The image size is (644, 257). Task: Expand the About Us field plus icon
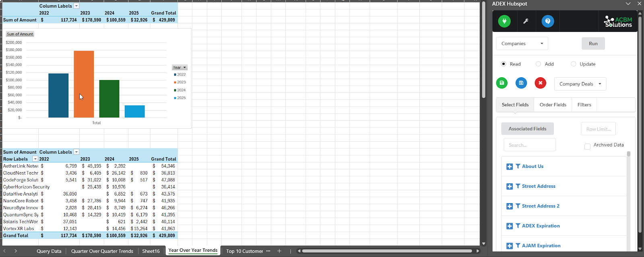click(510, 167)
